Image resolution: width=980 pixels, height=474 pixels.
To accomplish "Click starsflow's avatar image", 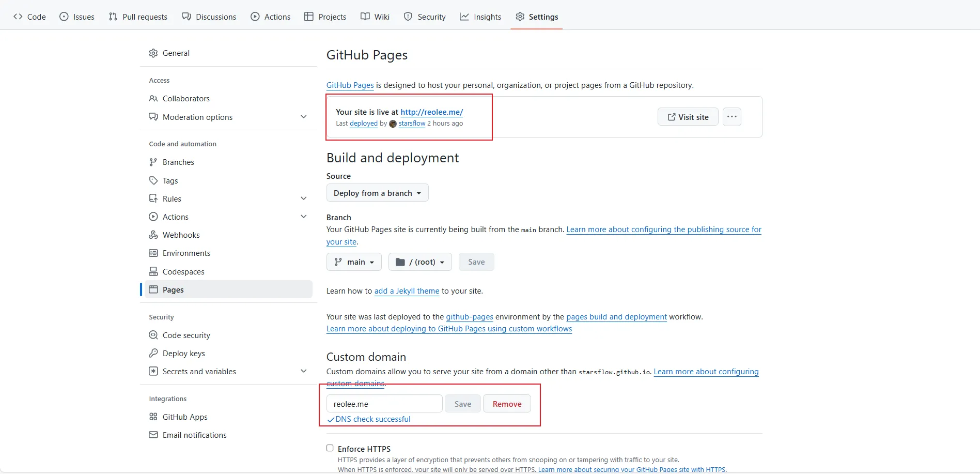I will (393, 124).
